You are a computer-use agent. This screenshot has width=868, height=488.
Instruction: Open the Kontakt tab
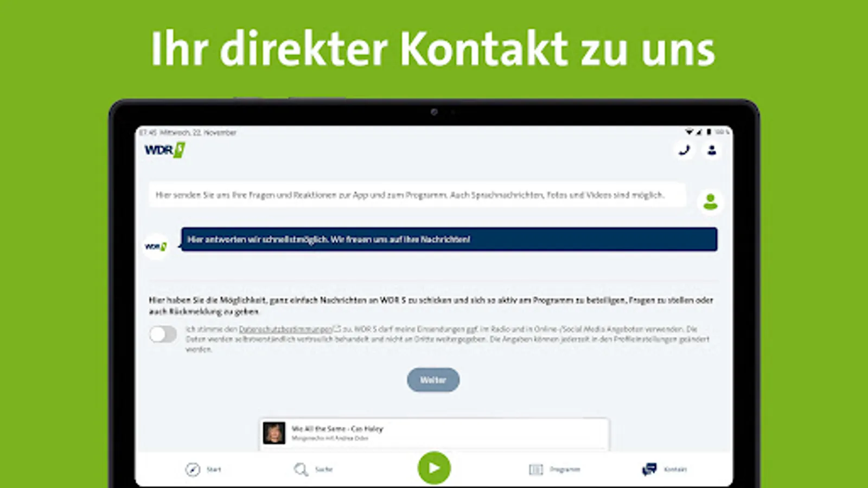click(665, 470)
